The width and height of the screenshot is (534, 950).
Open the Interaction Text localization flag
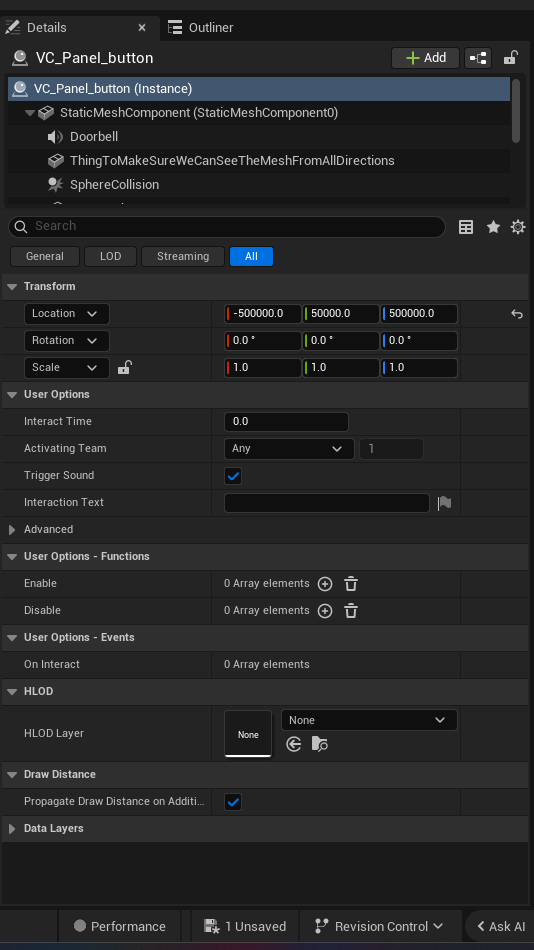pyautogui.click(x=444, y=503)
